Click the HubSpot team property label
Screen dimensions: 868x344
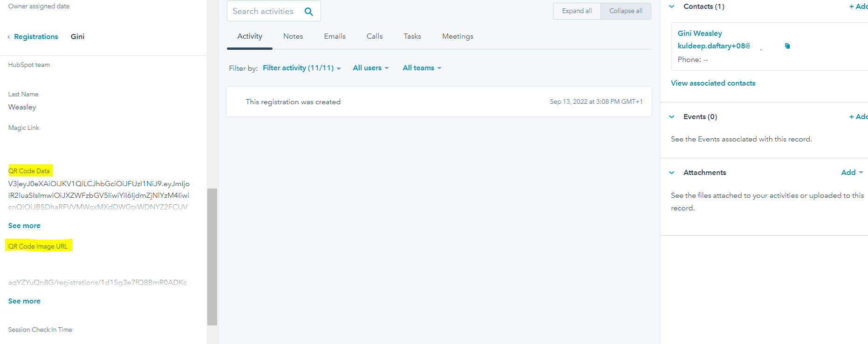(x=29, y=65)
